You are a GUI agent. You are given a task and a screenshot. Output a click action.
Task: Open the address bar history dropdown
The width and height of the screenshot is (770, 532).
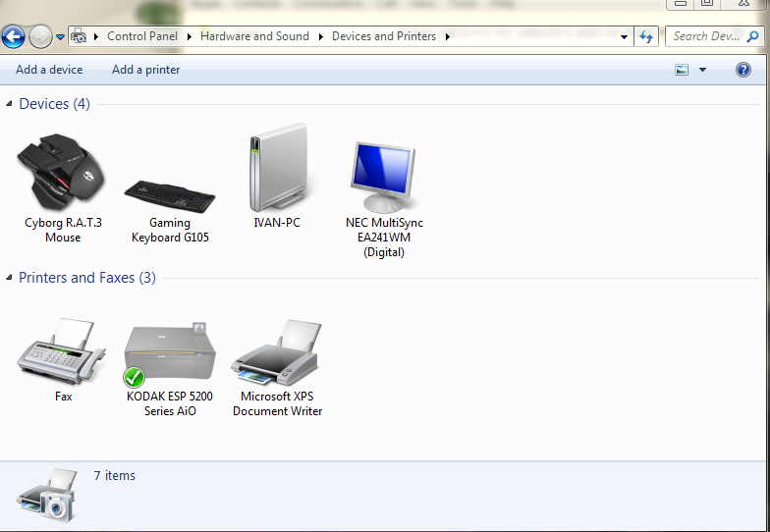coord(625,37)
